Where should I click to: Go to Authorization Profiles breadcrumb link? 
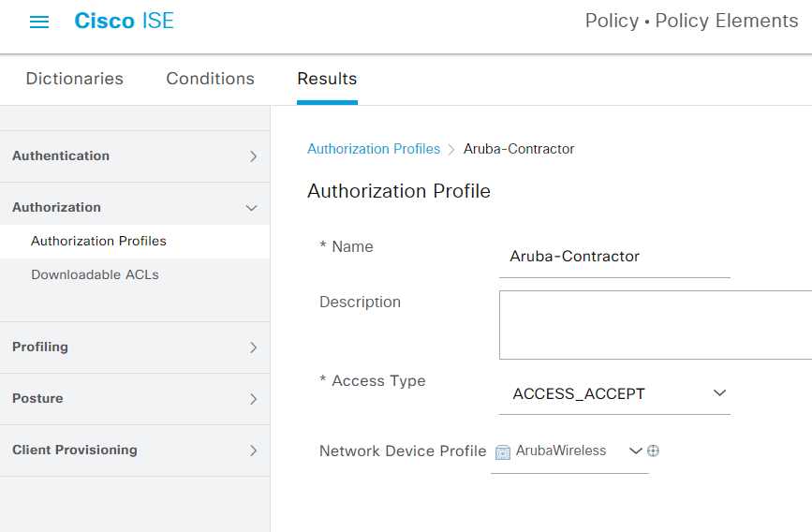[x=374, y=149]
